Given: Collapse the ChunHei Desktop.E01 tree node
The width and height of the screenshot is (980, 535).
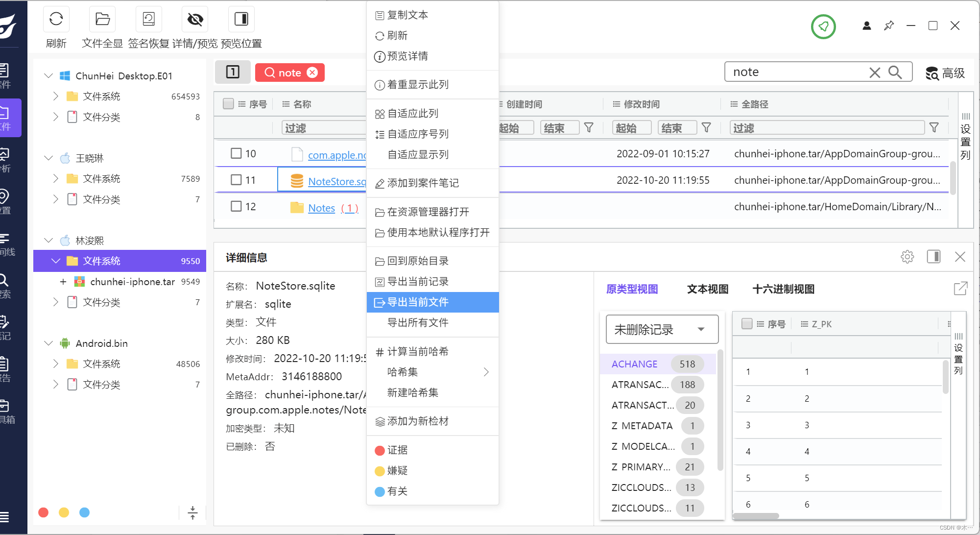Looking at the screenshot, I should pos(48,75).
